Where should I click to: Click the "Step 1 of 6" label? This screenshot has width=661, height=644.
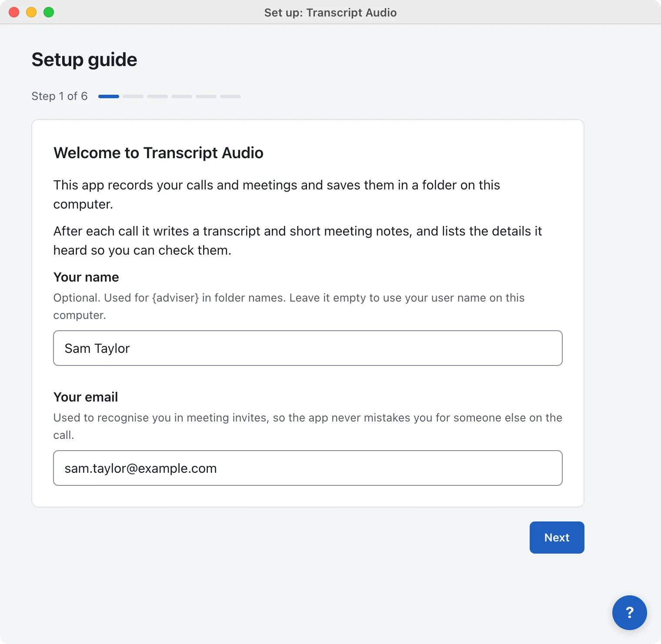(60, 96)
